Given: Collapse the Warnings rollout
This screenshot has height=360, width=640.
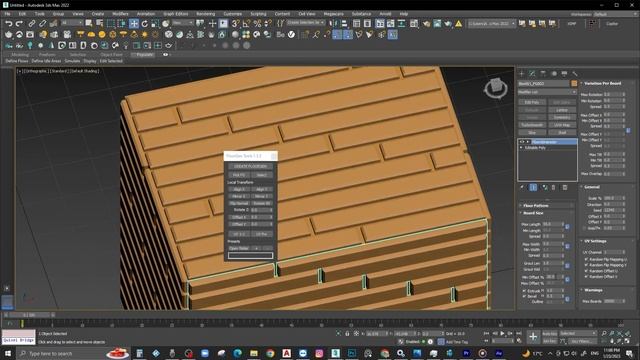Looking at the screenshot, I should (x=607, y=290).
